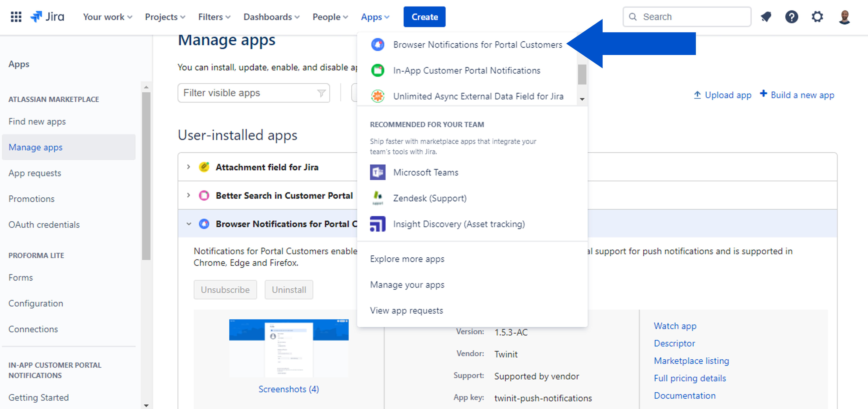868x409 pixels.
Task: Click the Attachment field for Jira app icon
Action: coord(204,167)
